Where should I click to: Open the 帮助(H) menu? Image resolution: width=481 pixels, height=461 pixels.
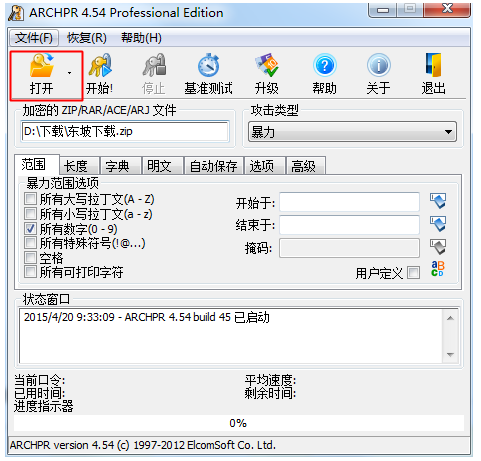click(141, 38)
